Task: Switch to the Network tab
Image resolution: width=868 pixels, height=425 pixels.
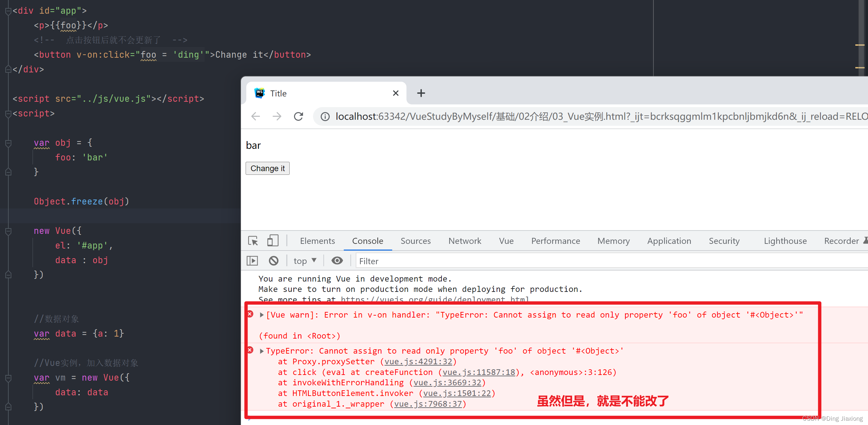Action: pos(465,241)
